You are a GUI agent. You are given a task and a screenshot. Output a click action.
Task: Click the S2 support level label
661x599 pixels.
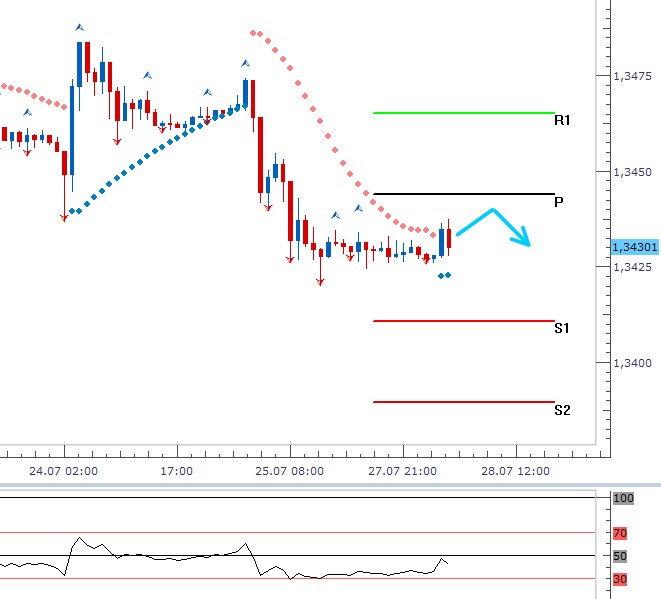[562, 410]
